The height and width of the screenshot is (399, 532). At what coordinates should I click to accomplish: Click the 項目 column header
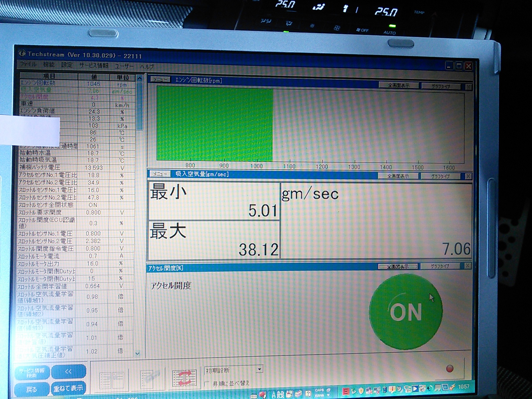[x=49, y=76]
